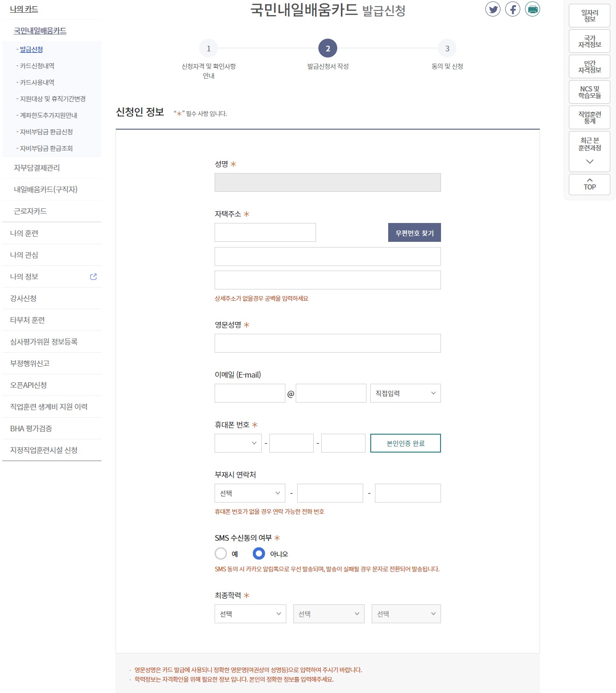Click the TOP scroll-up button
This screenshot has height=693, width=616.
(x=590, y=184)
